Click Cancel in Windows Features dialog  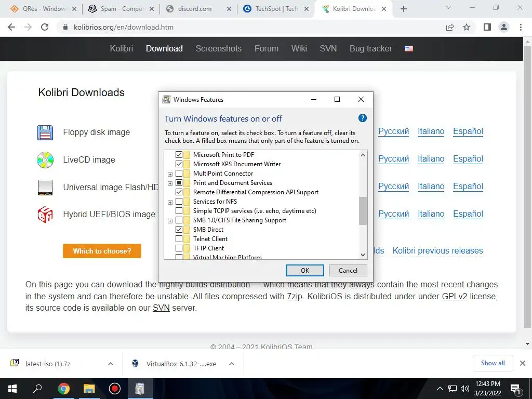pyautogui.click(x=348, y=270)
